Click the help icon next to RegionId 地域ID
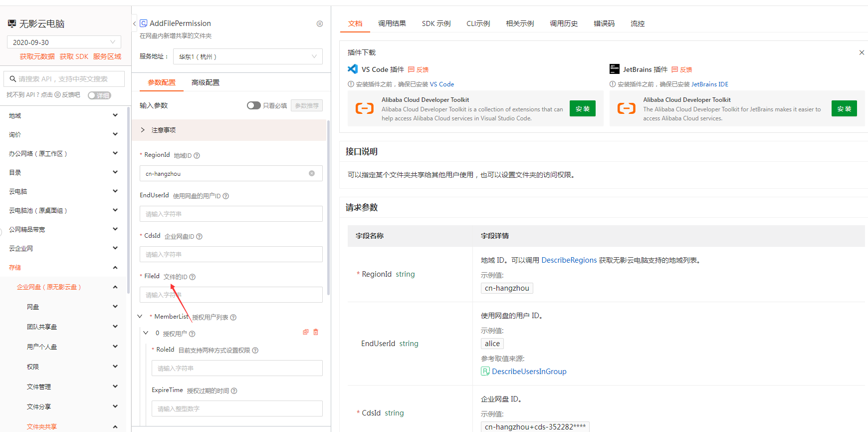Viewport: 868px width, 432px height. (x=197, y=155)
